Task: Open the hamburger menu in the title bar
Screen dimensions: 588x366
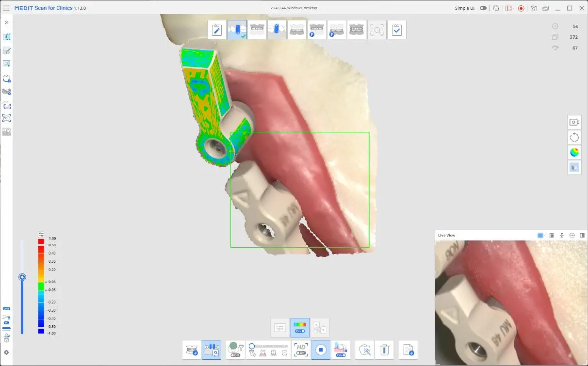Action: tap(6, 8)
